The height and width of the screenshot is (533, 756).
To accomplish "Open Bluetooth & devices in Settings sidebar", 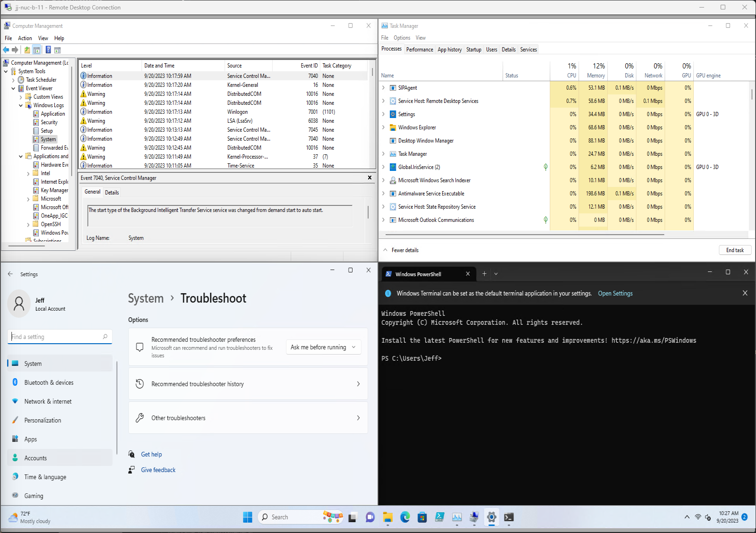I will pyautogui.click(x=60, y=382).
